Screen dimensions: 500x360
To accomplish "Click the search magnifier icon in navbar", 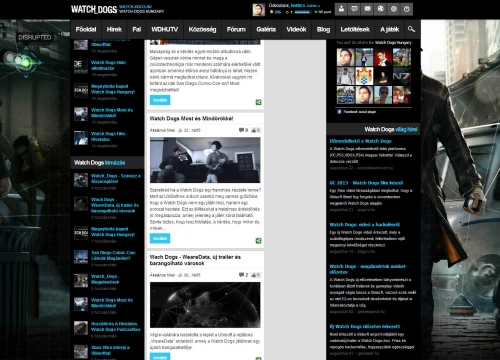I will click(411, 29).
